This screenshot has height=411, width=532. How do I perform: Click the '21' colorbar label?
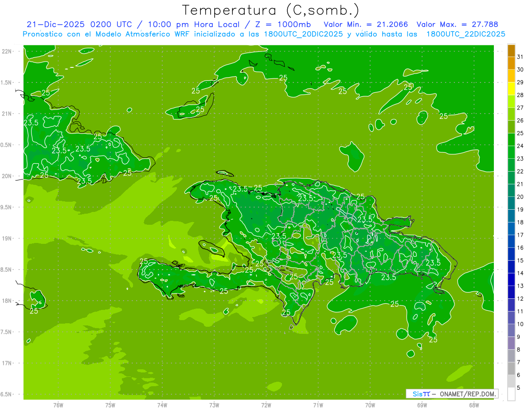point(520,184)
